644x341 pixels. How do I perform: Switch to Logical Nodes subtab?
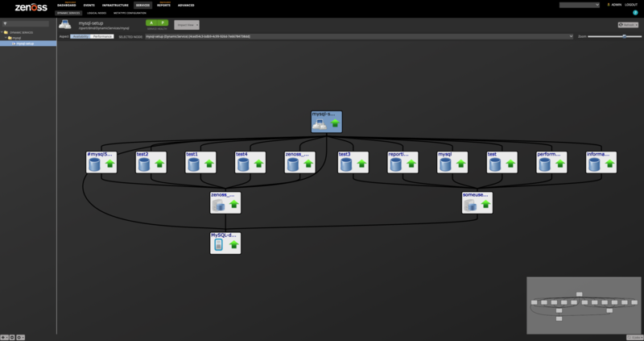[97, 13]
